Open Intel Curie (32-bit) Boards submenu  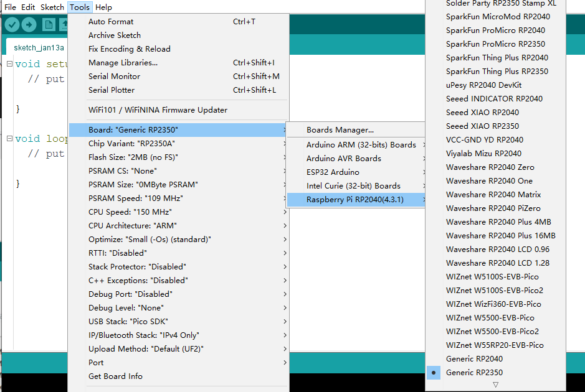356,186
